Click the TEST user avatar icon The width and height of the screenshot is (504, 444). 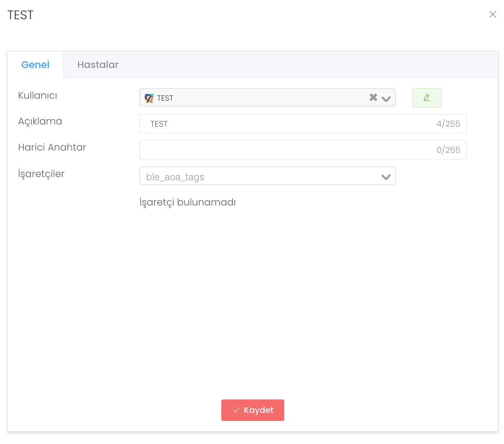click(x=149, y=98)
